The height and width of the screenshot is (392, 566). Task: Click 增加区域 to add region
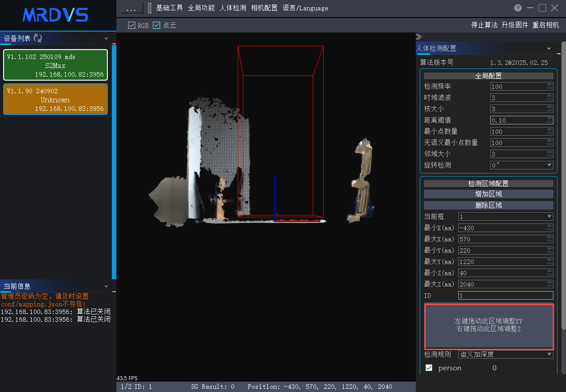tap(488, 194)
